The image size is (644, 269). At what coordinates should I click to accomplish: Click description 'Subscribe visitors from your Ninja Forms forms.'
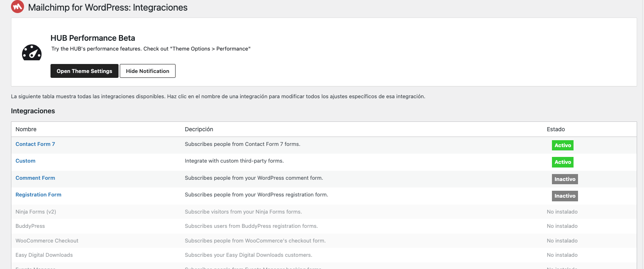click(x=243, y=212)
